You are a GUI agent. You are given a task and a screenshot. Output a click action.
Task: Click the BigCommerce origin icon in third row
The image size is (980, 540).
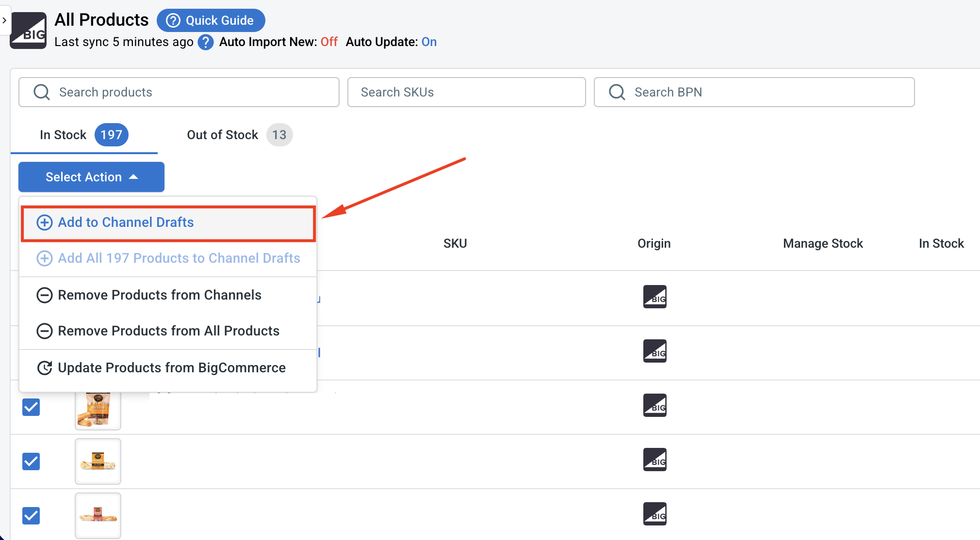[655, 405]
